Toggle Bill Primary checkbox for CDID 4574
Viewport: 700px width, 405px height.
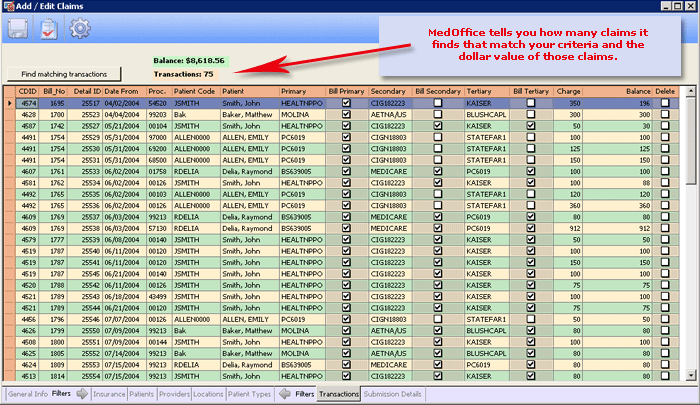tap(346, 103)
